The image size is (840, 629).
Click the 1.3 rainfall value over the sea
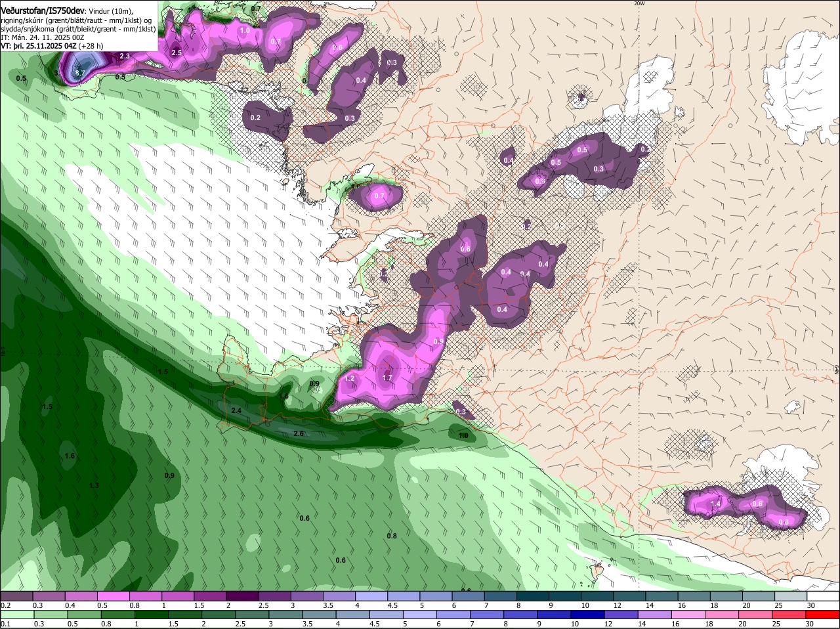click(94, 485)
